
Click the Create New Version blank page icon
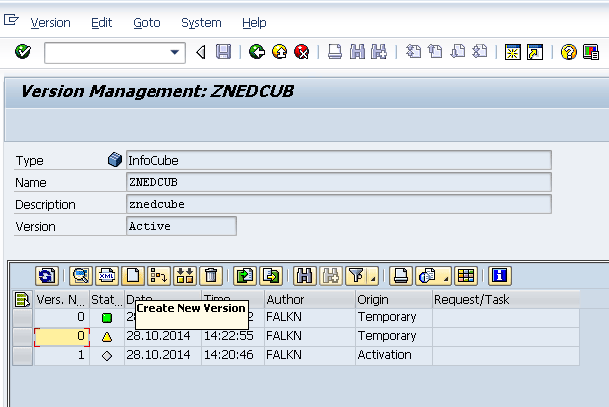(133, 276)
